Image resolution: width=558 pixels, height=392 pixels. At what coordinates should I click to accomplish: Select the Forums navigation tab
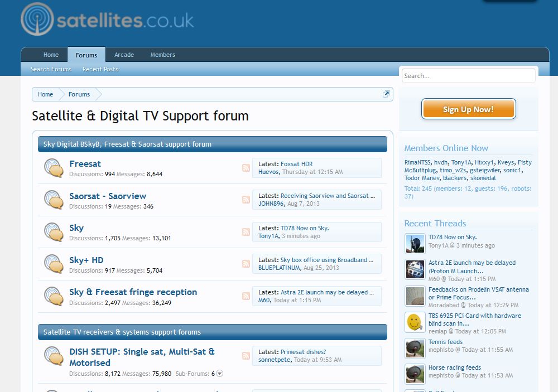(86, 55)
